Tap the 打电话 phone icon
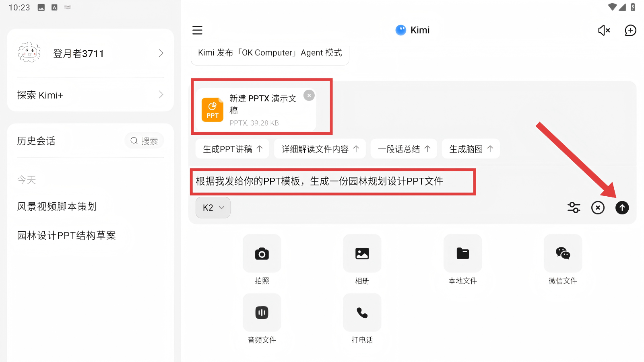The height and width of the screenshot is (362, 644). coord(362,313)
